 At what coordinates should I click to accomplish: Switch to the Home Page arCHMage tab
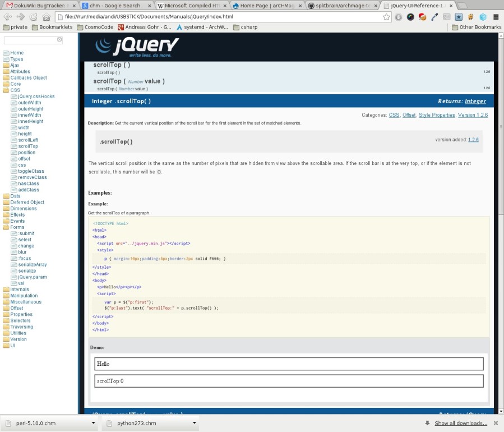tap(267, 6)
